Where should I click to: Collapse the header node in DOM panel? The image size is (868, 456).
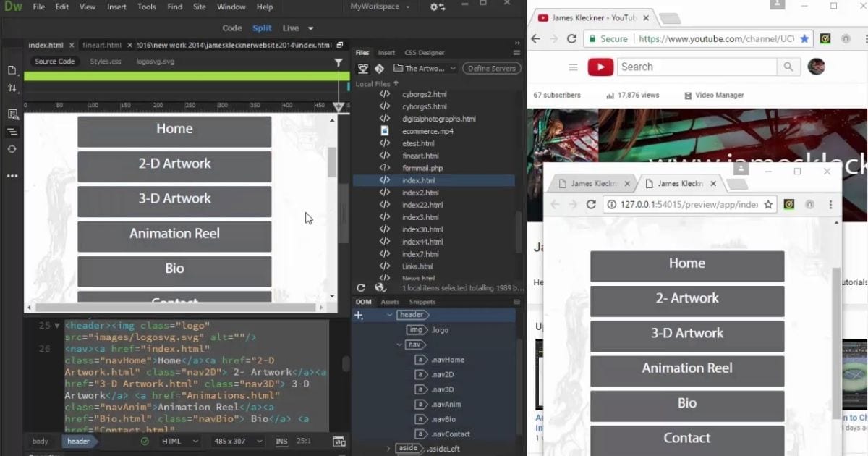click(x=390, y=315)
